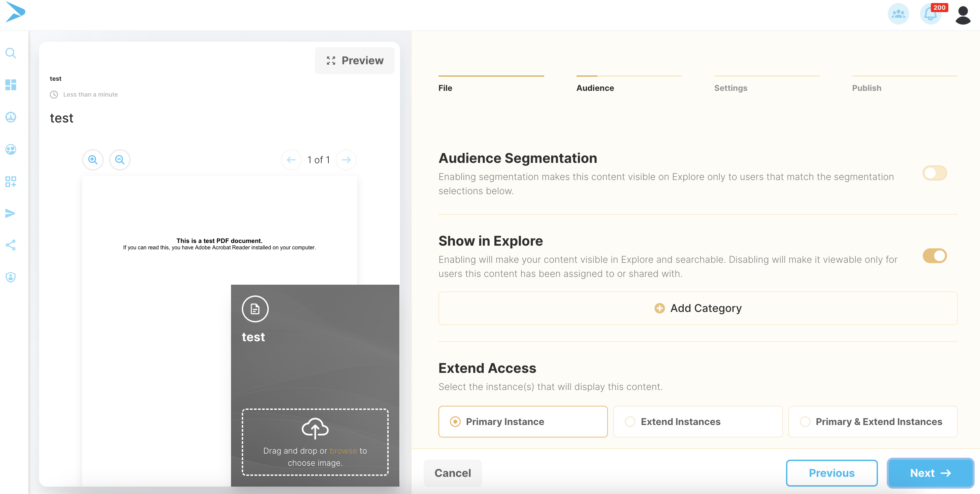Click the '1 of 1' page indicator
The image size is (980, 494).
coord(319,160)
